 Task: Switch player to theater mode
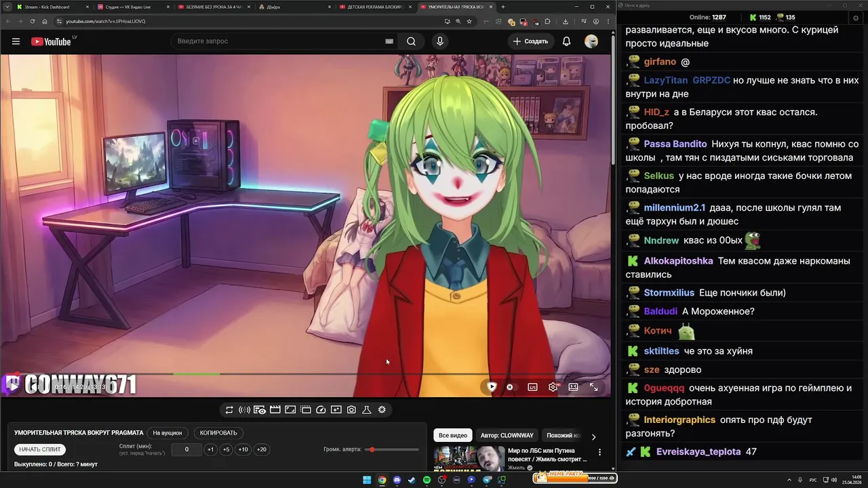click(573, 387)
